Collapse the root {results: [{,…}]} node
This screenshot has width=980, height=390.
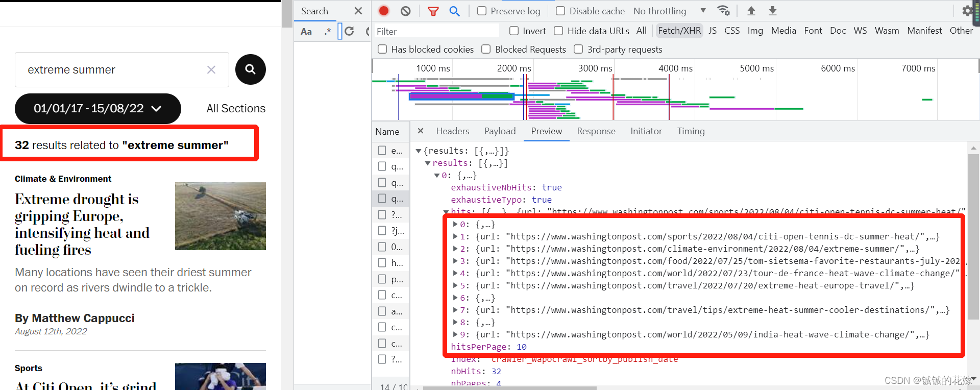(x=419, y=151)
